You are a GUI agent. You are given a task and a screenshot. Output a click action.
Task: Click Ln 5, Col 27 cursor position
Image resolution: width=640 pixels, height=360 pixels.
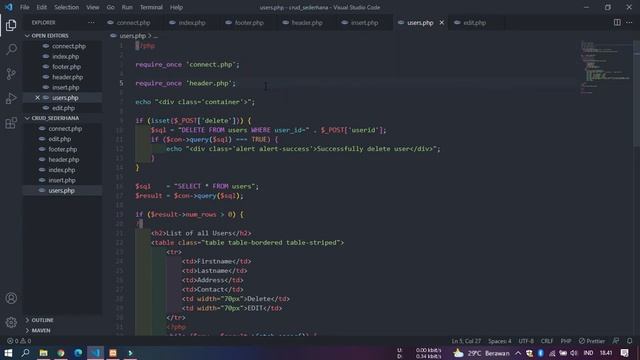466,341
